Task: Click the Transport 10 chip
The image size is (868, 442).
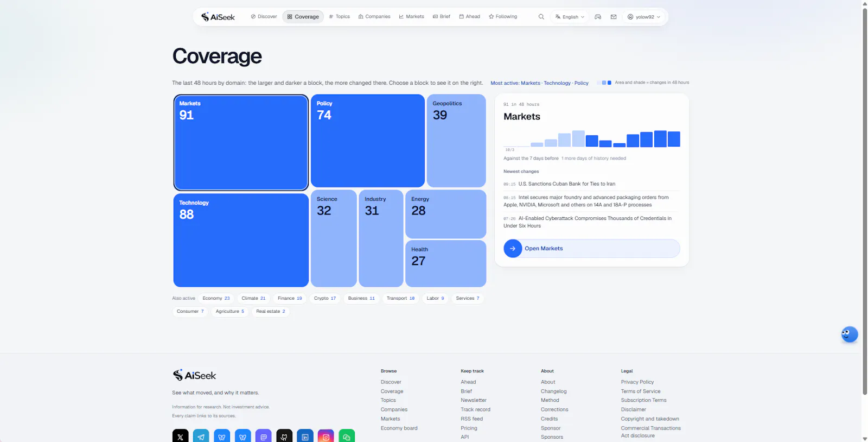Action: [x=400, y=298]
